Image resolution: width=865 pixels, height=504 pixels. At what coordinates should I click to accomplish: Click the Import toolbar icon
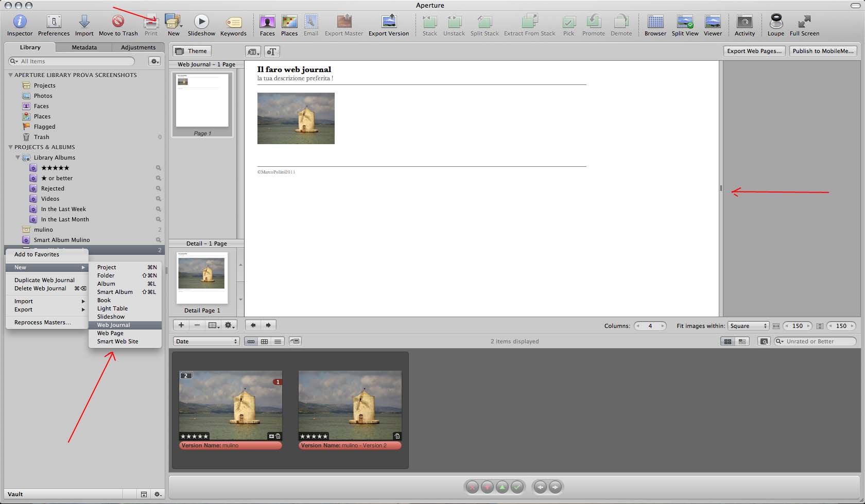84,25
